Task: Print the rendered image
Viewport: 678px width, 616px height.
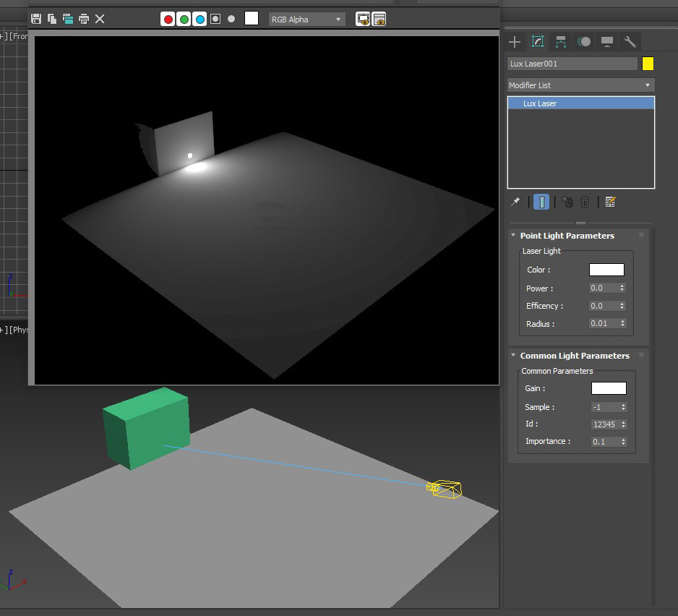Action: coord(84,19)
